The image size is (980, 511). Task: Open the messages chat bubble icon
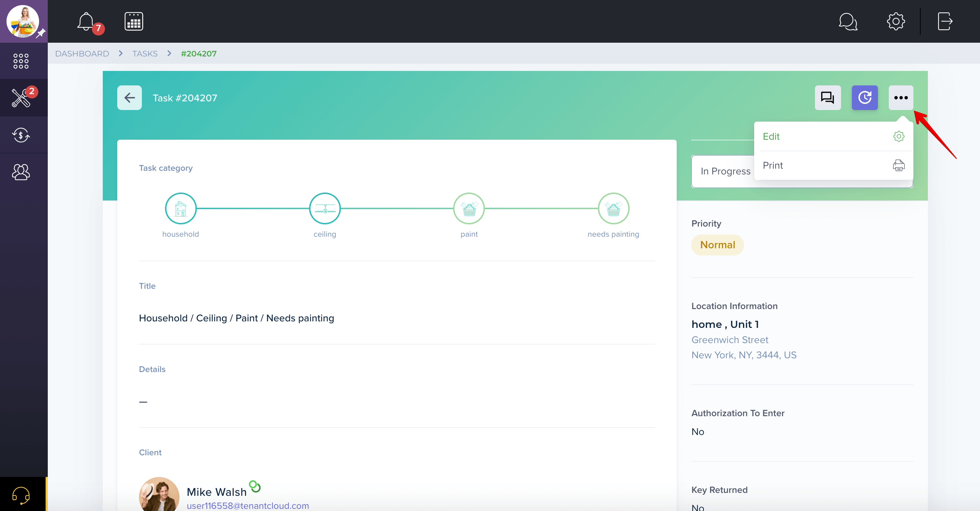point(848,21)
